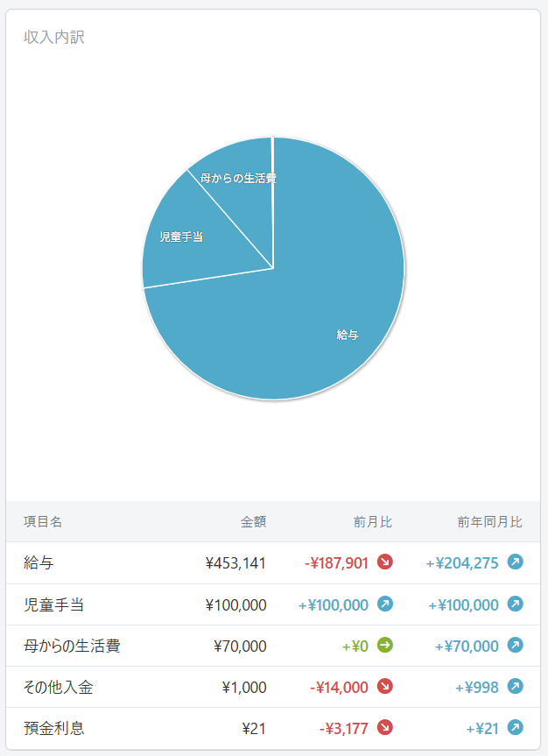Click その他入金 year-over-year up-arrow icon
The image size is (548, 756).
coord(515,687)
